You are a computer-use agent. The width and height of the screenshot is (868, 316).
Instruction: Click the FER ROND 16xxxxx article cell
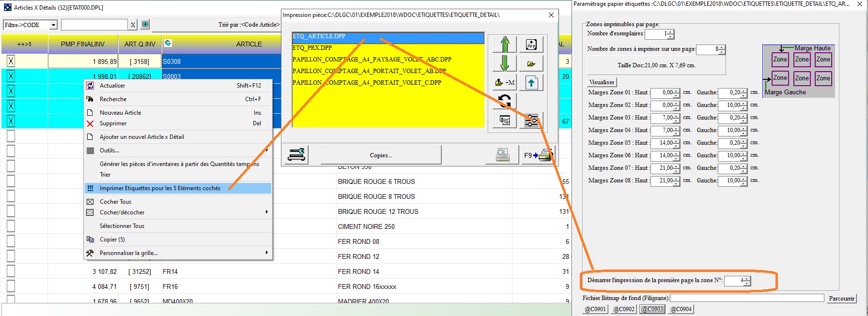click(425, 286)
